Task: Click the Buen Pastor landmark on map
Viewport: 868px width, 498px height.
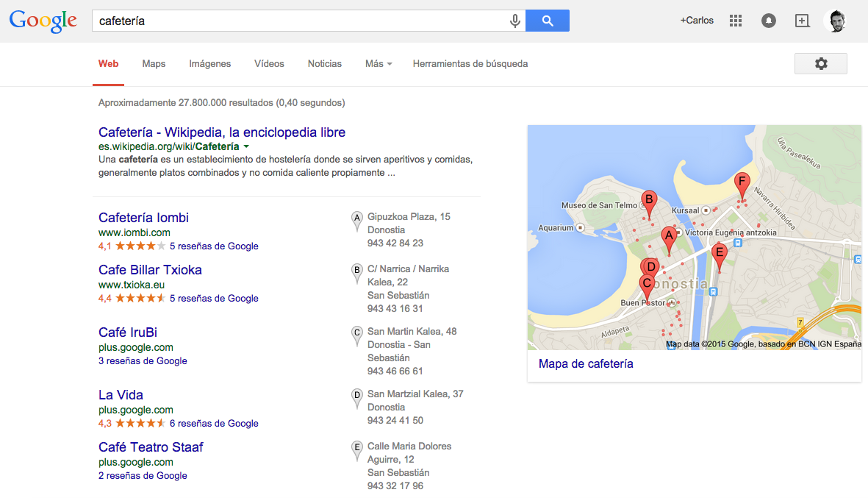Action: pos(648,303)
